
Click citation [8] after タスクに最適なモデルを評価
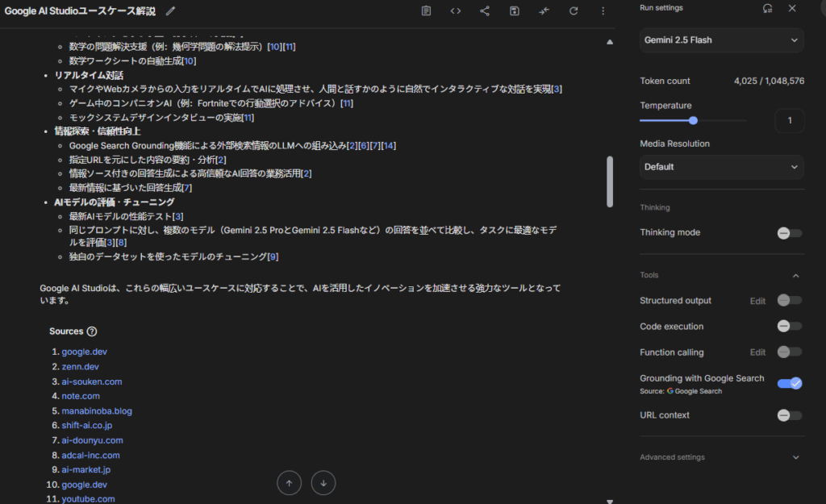point(121,243)
